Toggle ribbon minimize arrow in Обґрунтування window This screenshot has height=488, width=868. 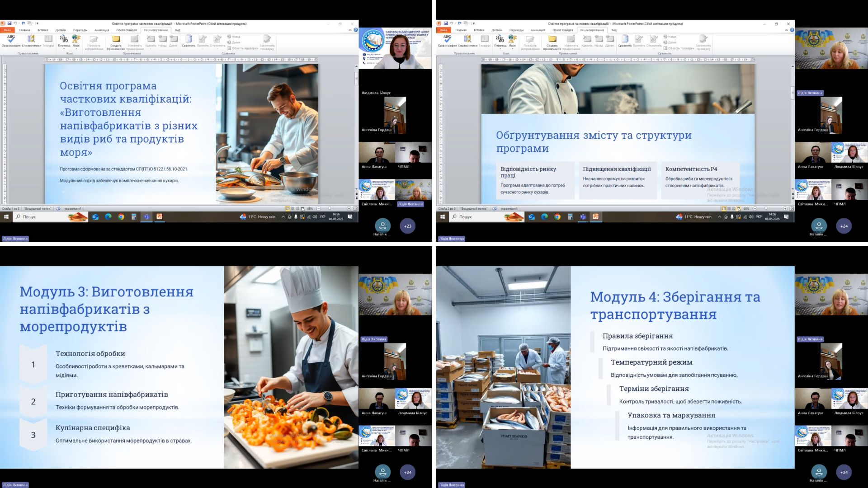coord(786,30)
